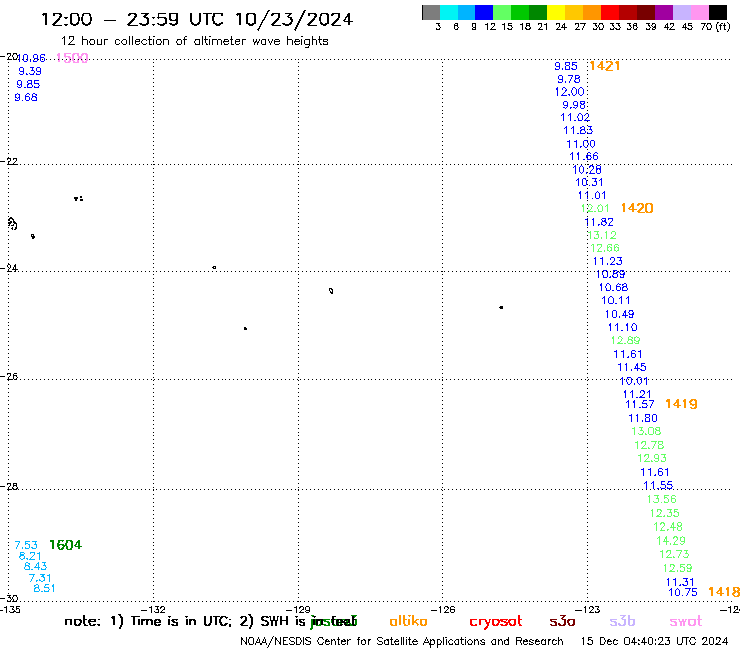Screen dimensions: 740x650
Task: Click the s3b satellite legend label
Action: point(622,622)
